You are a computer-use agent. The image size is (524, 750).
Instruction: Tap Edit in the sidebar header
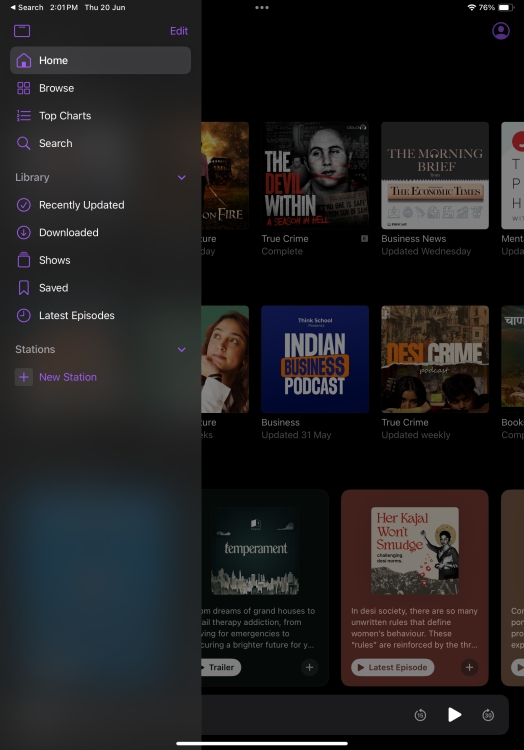tap(179, 31)
